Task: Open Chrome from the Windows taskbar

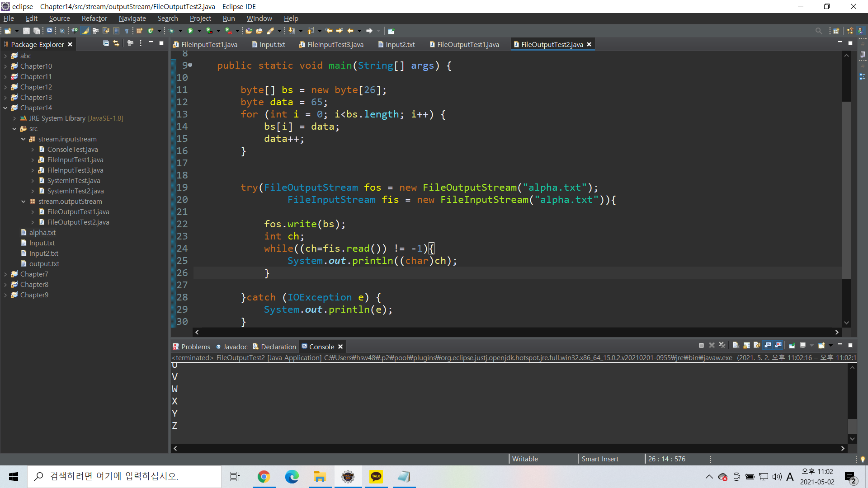Action: (x=264, y=477)
